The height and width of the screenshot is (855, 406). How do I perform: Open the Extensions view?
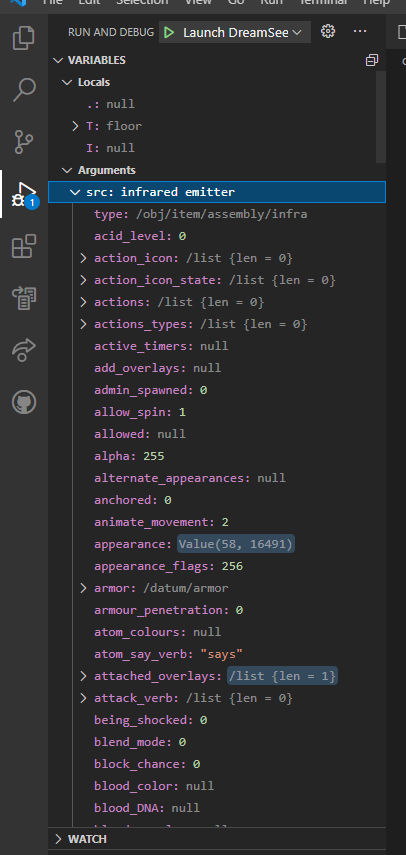coord(24,246)
